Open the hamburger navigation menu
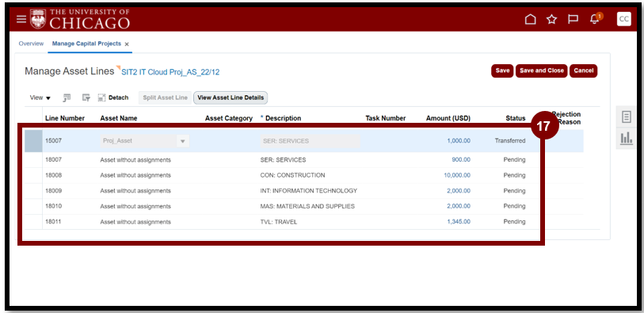Viewport: 644px width, 313px height. point(21,19)
